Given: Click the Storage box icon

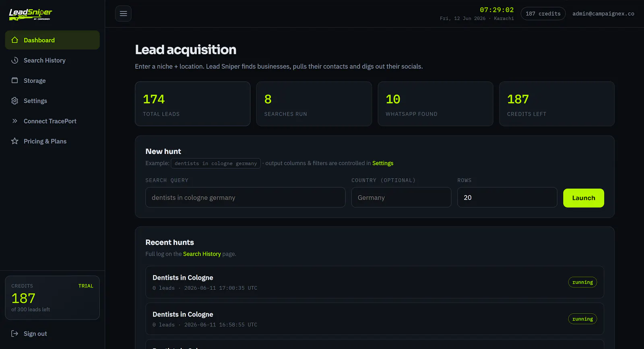Looking at the screenshot, I should point(15,80).
